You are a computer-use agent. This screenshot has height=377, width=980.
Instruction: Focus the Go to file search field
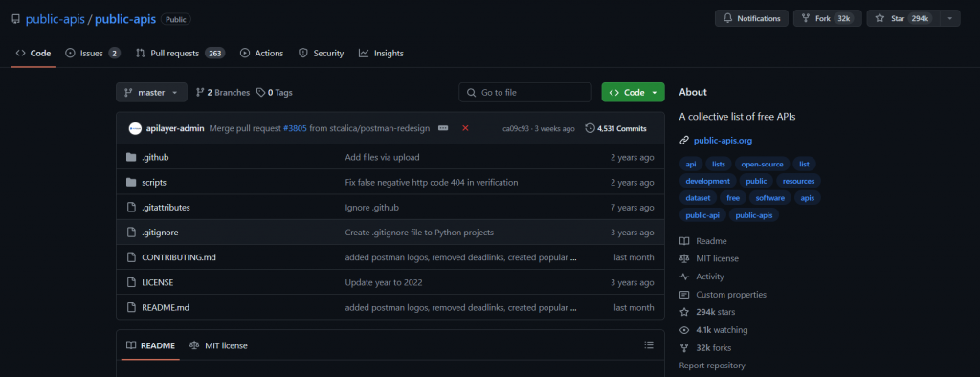(x=525, y=93)
